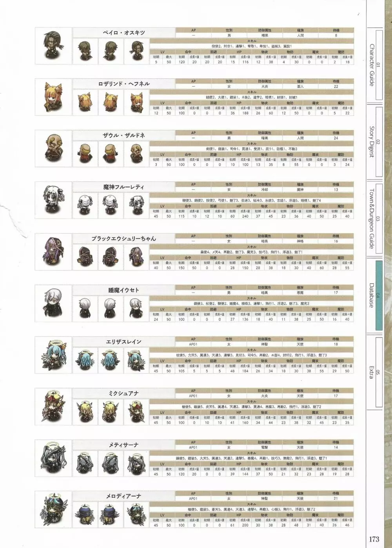
Task: Click the メロディアーナ name header
Action: [123, 496]
